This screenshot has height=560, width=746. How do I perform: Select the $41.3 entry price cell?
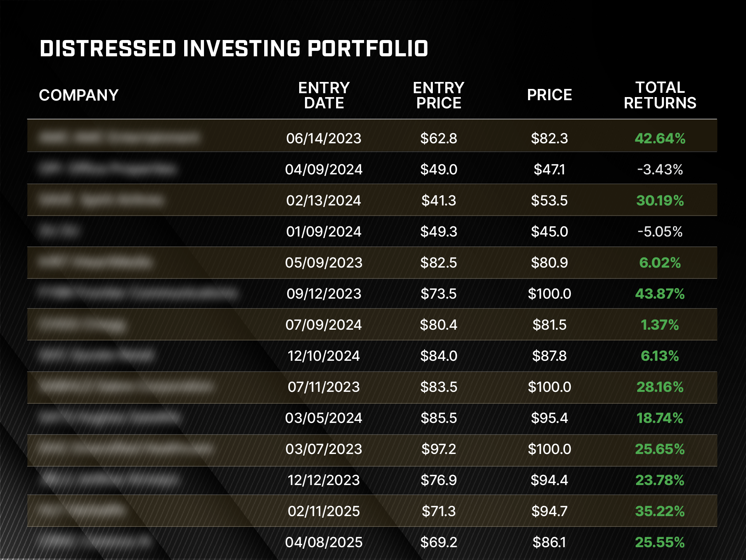(x=439, y=200)
